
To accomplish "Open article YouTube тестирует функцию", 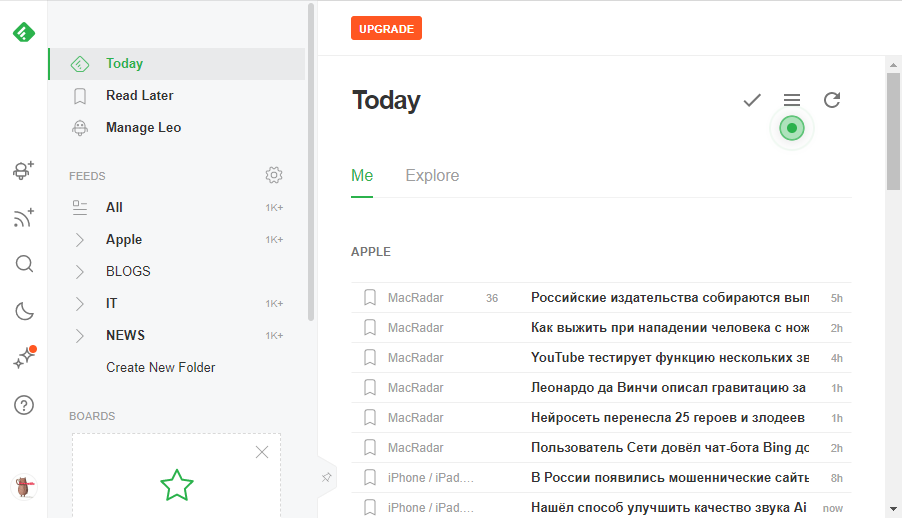I will coord(670,357).
